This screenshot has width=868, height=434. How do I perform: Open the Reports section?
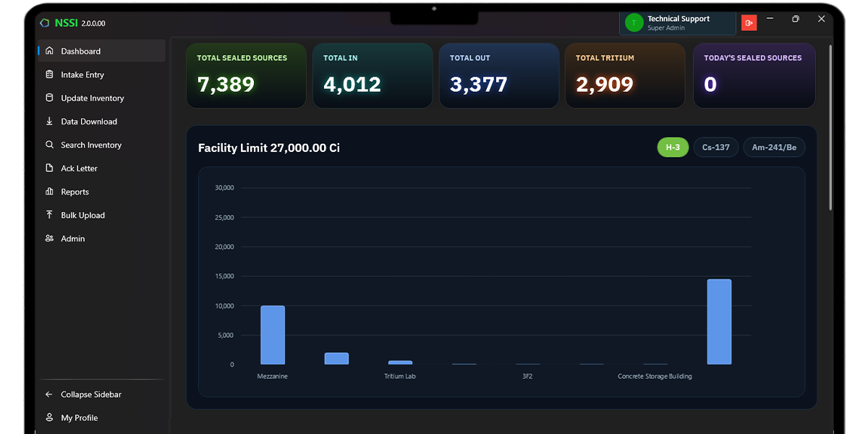pos(102,192)
